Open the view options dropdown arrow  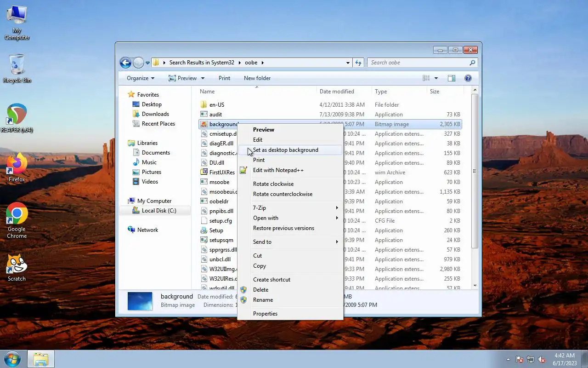tap(436, 78)
